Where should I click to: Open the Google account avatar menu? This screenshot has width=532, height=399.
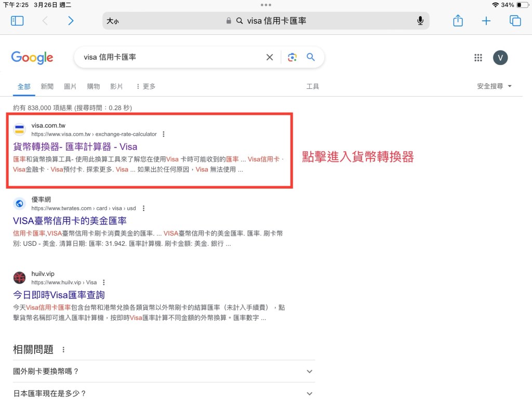coord(500,58)
